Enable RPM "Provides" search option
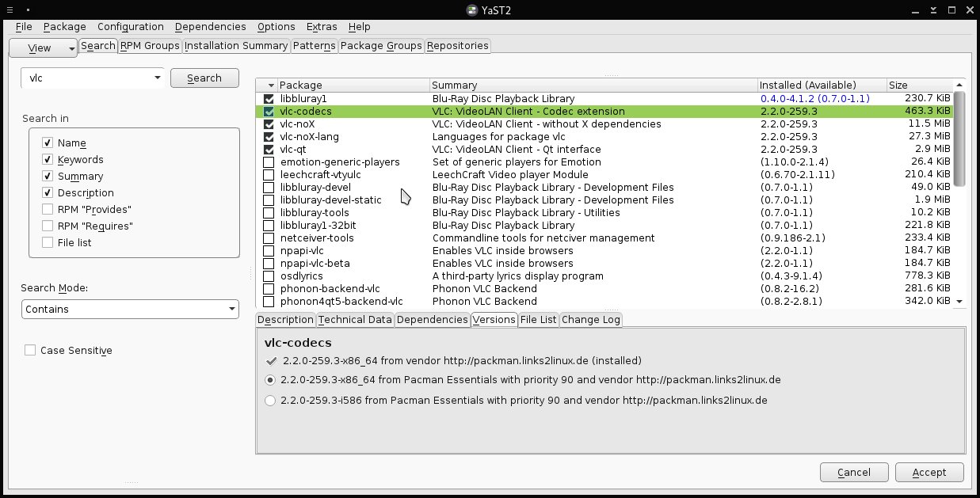 point(48,210)
